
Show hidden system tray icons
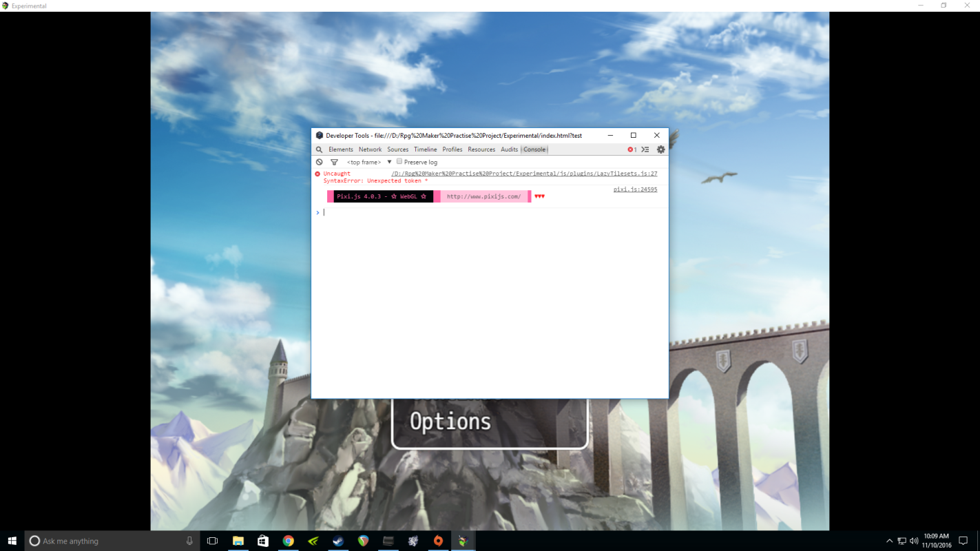click(x=889, y=541)
